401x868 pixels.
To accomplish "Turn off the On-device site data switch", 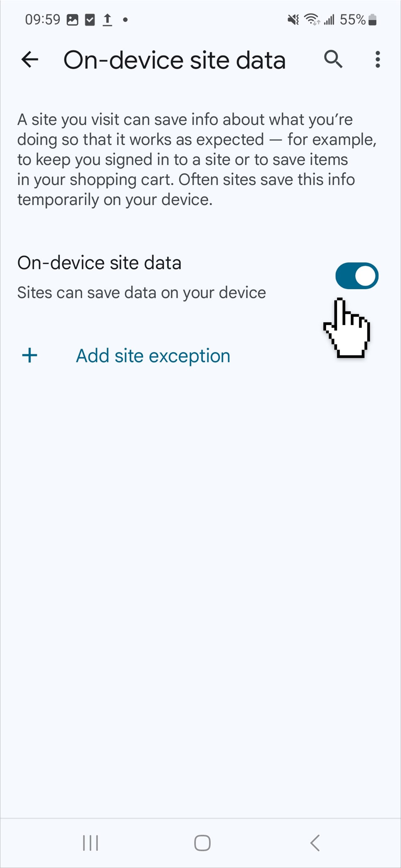I will pos(357,276).
